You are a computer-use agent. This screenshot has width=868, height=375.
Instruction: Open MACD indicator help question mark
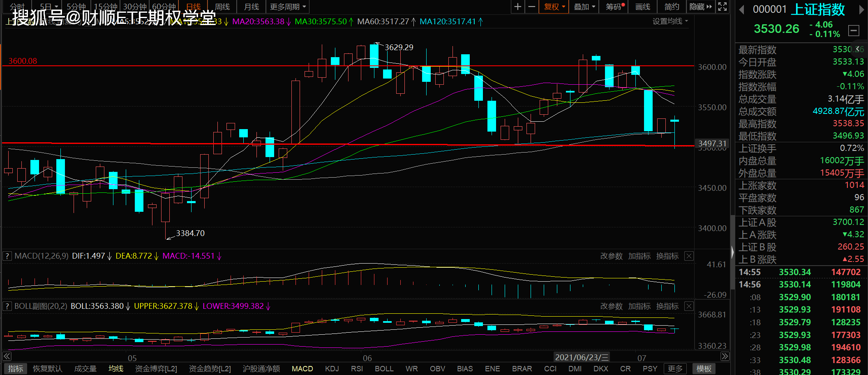coord(7,256)
